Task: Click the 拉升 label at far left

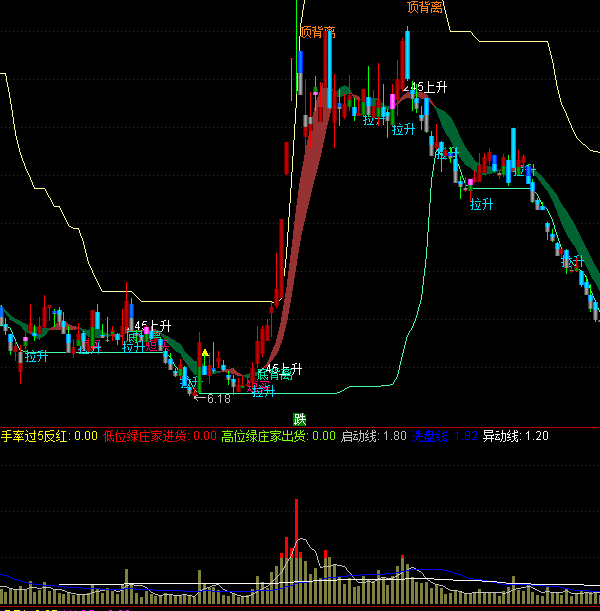Action: [x=36, y=356]
